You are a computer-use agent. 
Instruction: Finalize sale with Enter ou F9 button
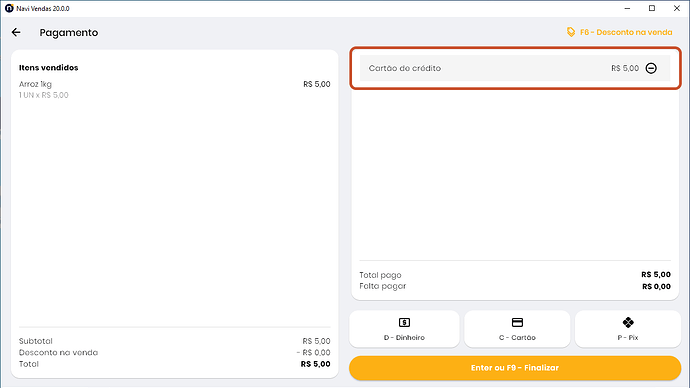pos(515,368)
